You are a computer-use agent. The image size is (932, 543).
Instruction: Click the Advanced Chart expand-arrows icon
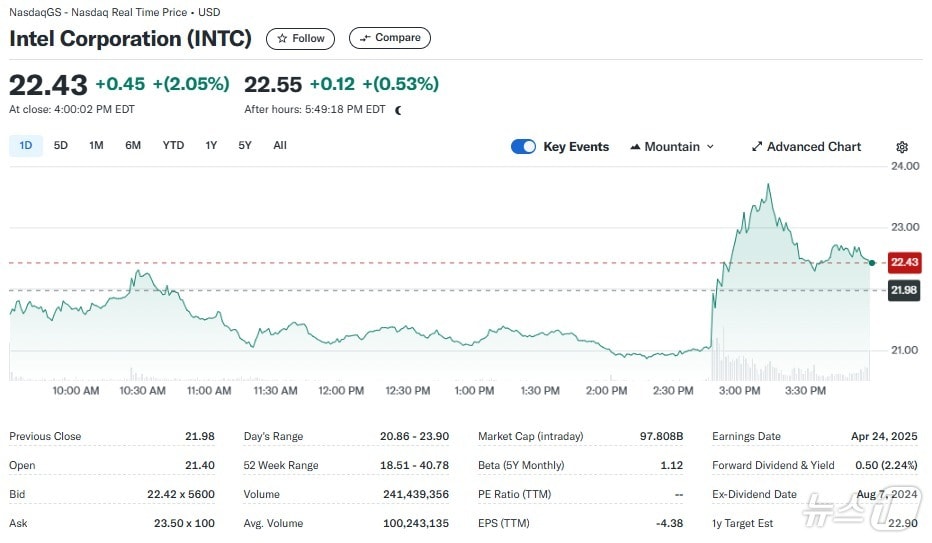point(757,147)
